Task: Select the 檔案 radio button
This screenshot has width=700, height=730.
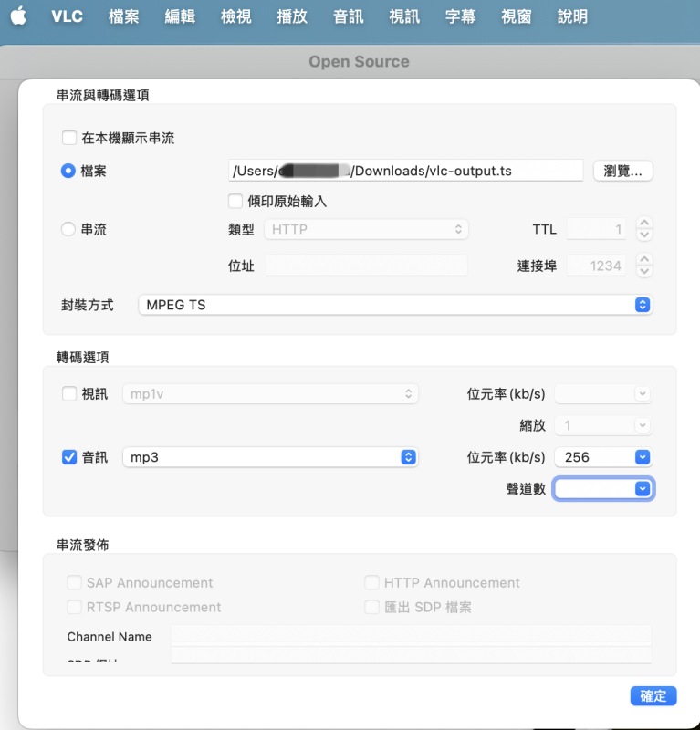Action: 68,171
